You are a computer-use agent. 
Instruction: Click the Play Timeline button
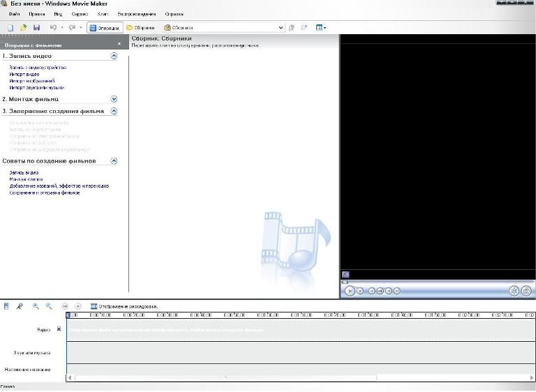tap(78, 306)
